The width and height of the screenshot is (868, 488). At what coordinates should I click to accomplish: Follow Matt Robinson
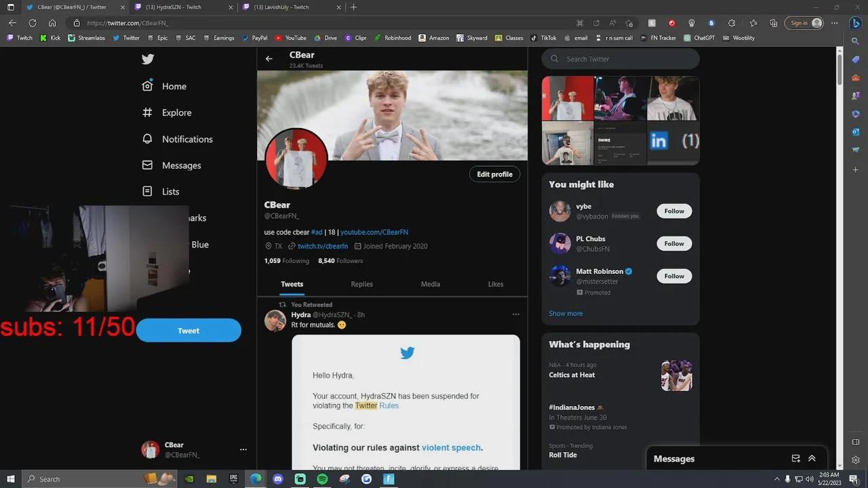coord(674,276)
